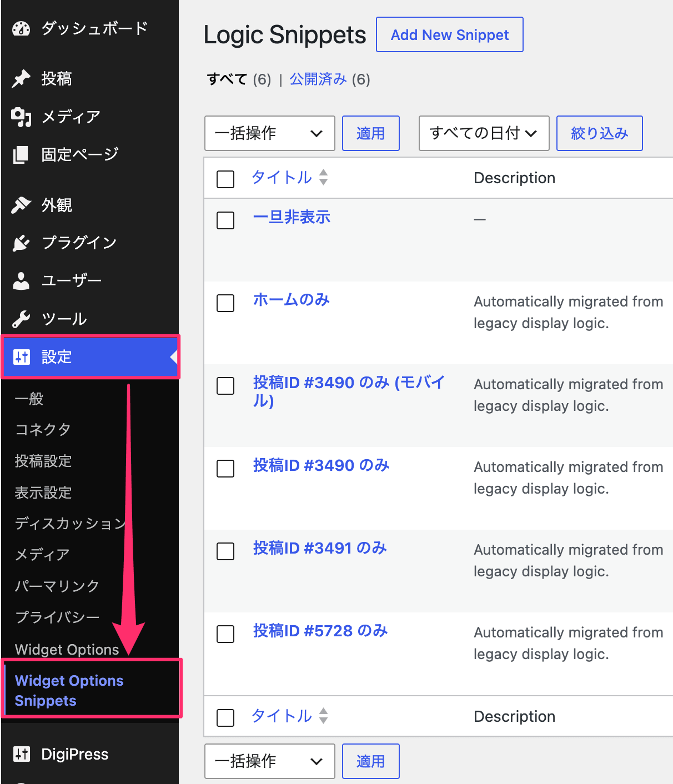
Task: Tick the checkbox for ホームのみ snippet
Action: pyautogui.click(x=225, y=303)
